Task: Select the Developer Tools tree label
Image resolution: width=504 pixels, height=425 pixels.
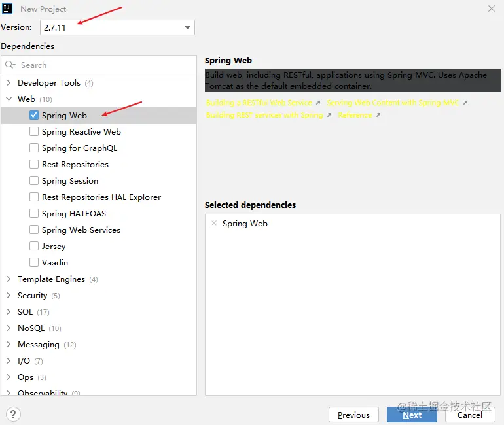Action: [x=49, y=83]
